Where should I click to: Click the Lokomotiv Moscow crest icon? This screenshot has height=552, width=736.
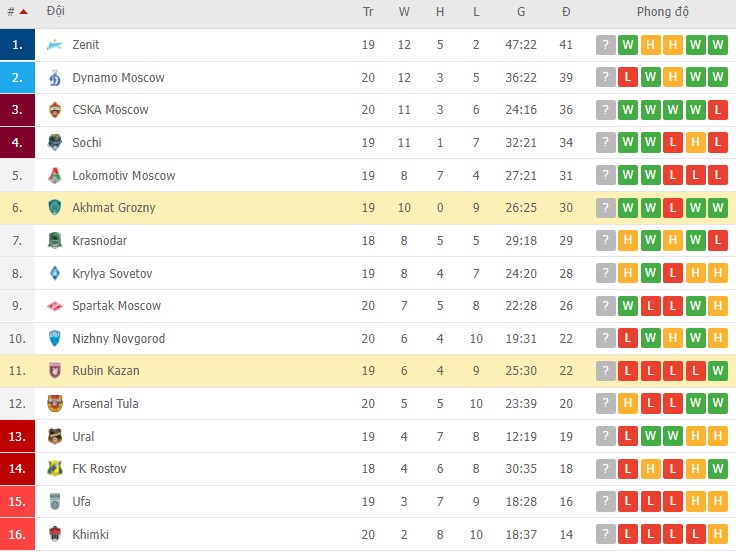[54, 176]
